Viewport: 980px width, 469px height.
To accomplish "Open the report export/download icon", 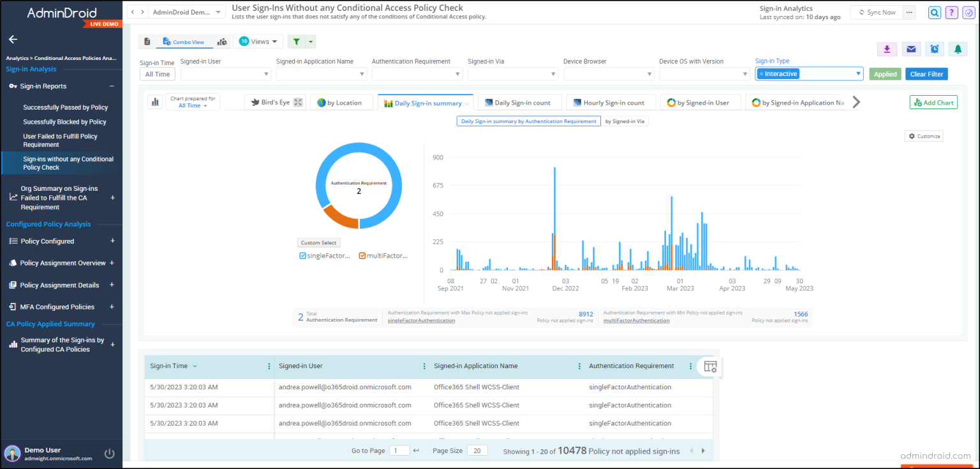I will pos(887,48).
